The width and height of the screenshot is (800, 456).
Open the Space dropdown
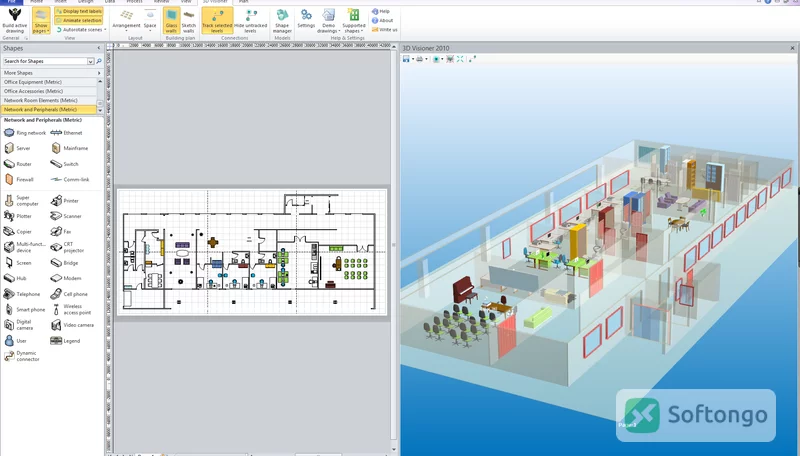(150, 20)
